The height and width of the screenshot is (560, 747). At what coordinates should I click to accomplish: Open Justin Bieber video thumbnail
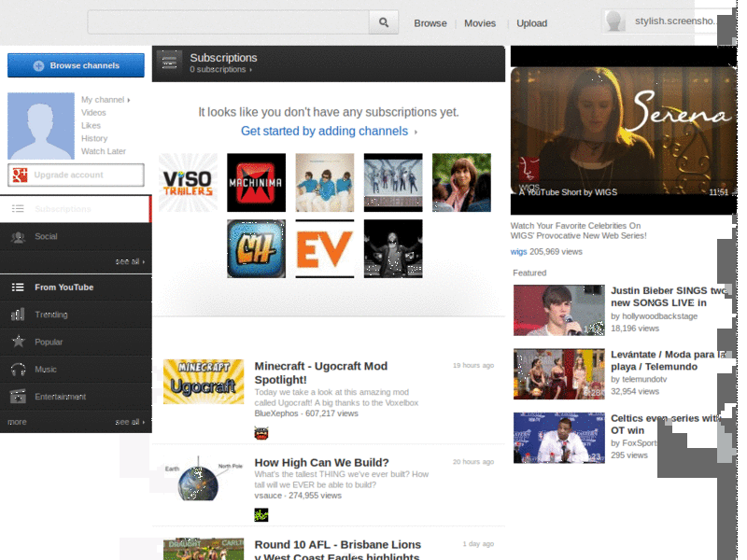pyautogui.click(x=558, y=310)
